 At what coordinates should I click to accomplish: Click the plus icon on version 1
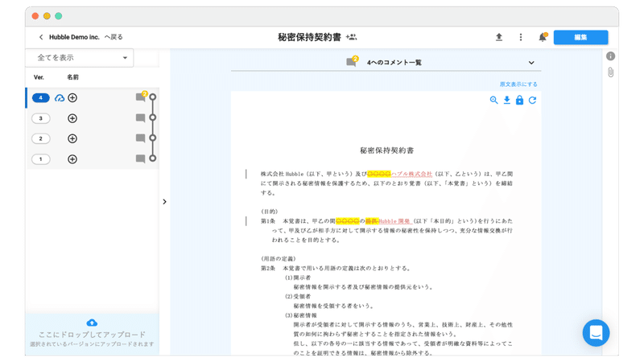coord(72,159)
